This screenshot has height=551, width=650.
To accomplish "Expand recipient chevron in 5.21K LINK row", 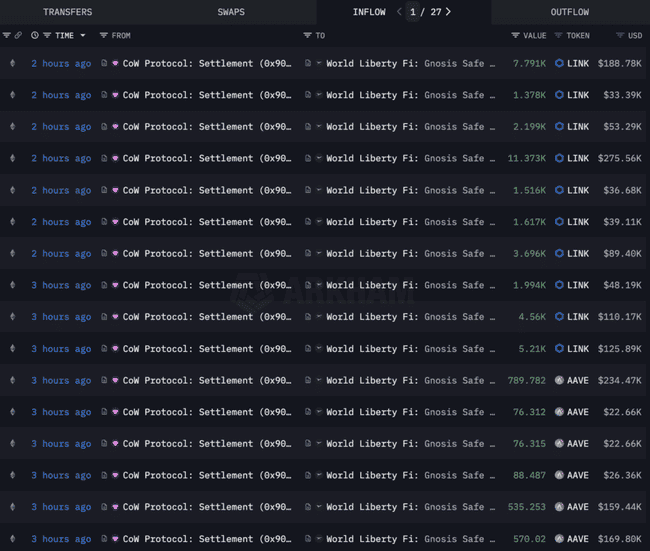I will click(319, 348).
